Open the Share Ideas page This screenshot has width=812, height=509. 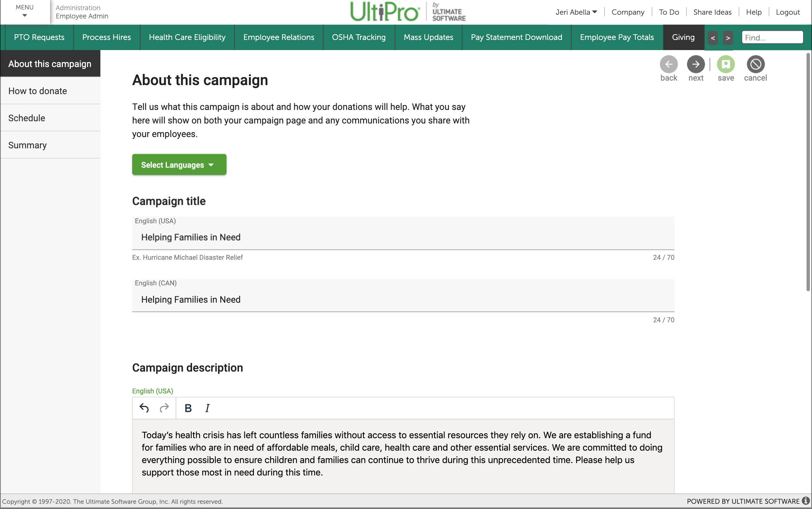tap(712, 12)
